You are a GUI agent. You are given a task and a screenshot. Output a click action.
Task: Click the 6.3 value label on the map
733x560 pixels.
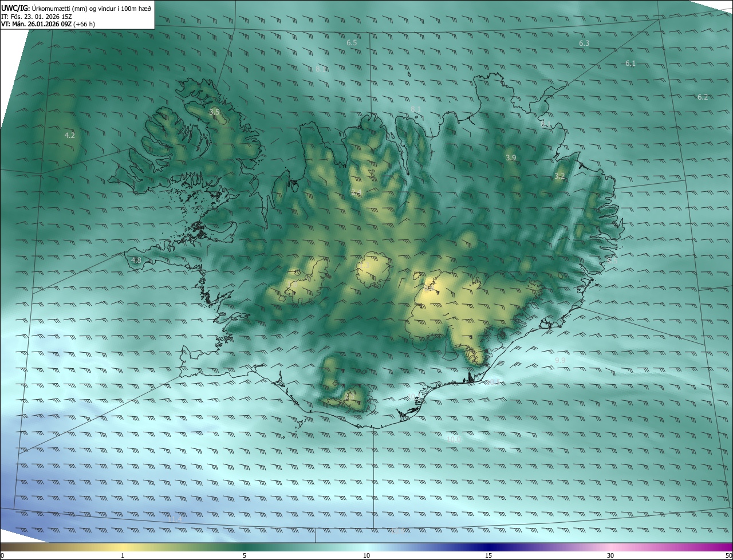(x=584, y=44)
